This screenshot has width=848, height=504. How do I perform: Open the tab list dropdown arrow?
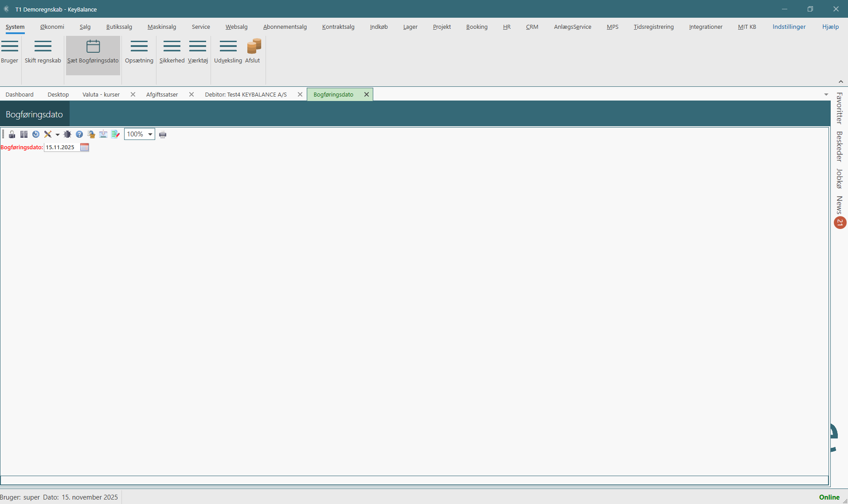tap(826, 94)
